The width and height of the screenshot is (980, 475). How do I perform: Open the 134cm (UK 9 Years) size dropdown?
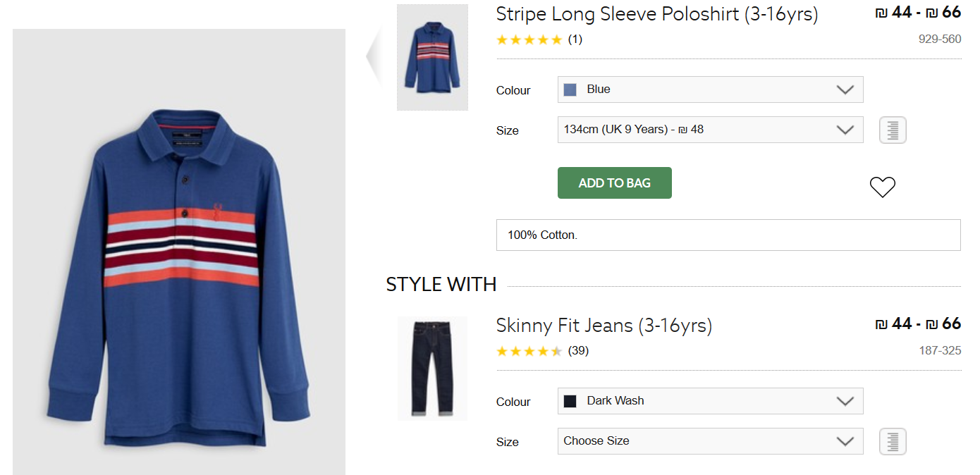point(710,130)
